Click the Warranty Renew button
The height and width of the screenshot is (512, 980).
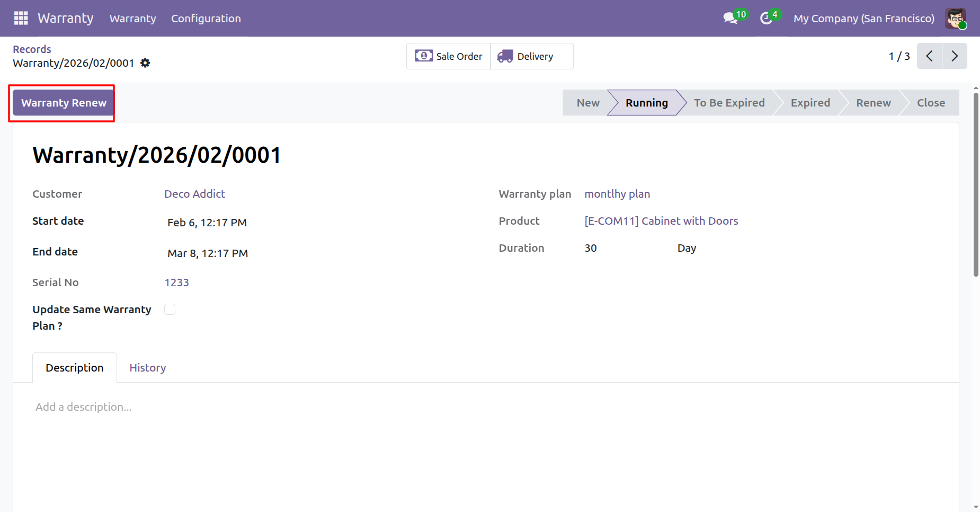[64, 103]
